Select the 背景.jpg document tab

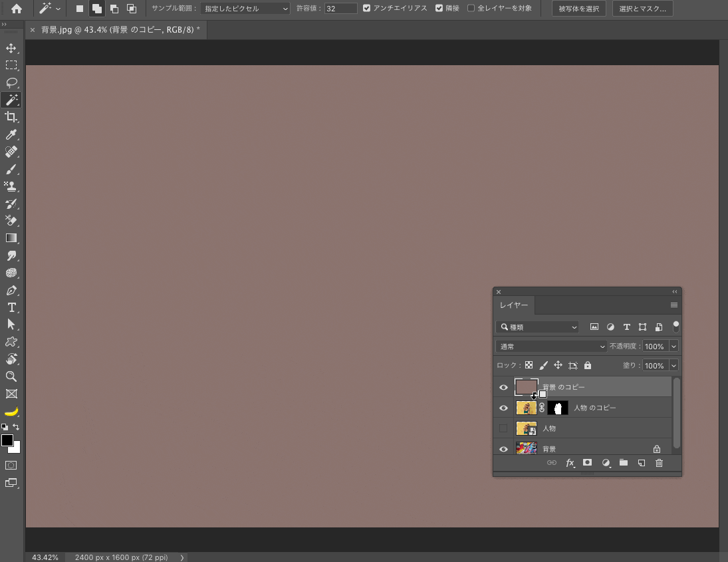(x=116, y=30)
